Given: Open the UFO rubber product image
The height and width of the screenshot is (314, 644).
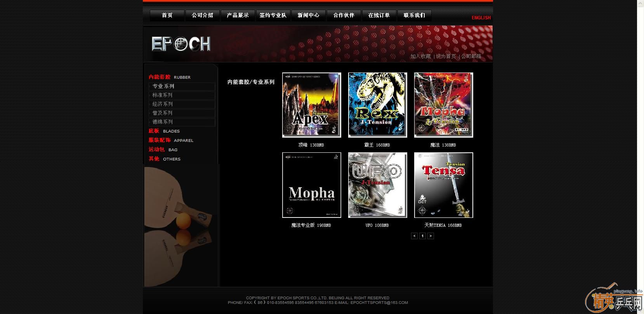Looking at the screenshot, I should coord(378,185).
